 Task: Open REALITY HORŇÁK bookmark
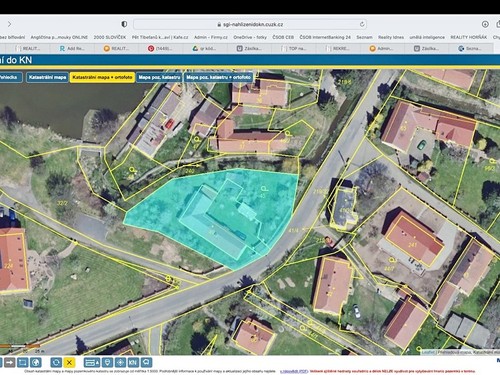click(x=469, y=37)
